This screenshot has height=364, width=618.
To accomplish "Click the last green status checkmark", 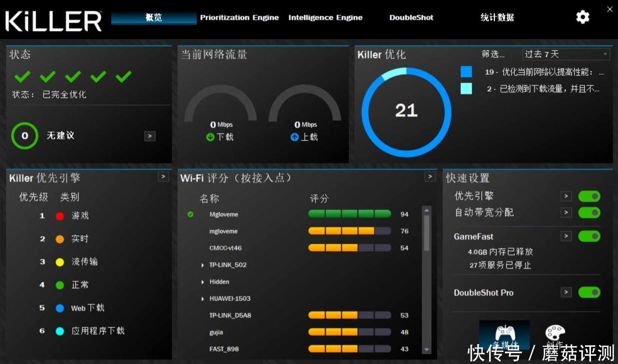I will click(124, 77).
